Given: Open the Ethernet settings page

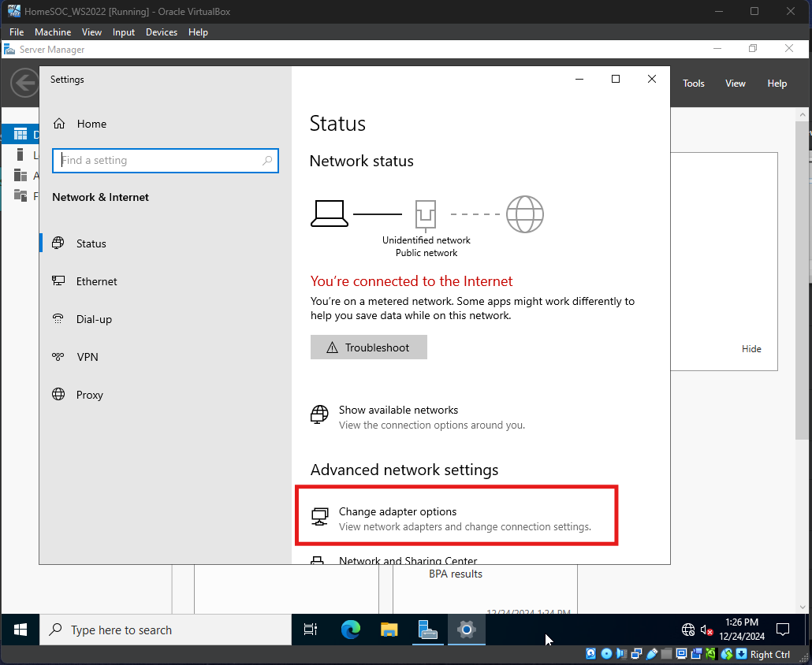Looking at the screenshot, I should coord(96,281).
